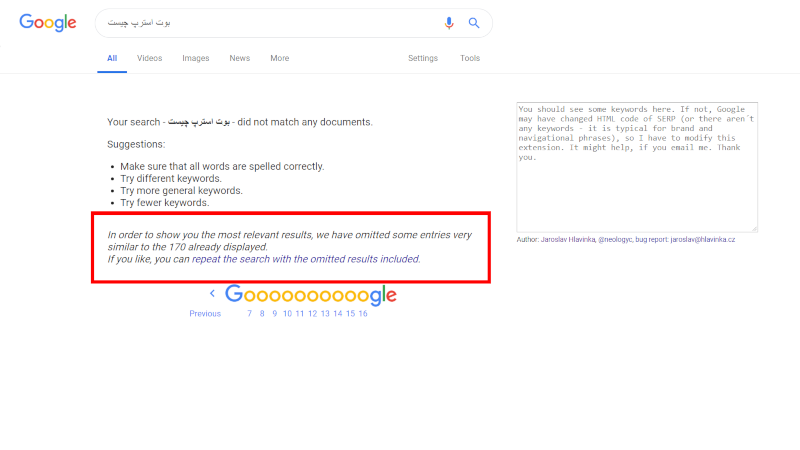The height and width of the screenshot is (450, 800).
Task: Open the Jaroslav Hlavinka author link
Action: coord(568,239)
